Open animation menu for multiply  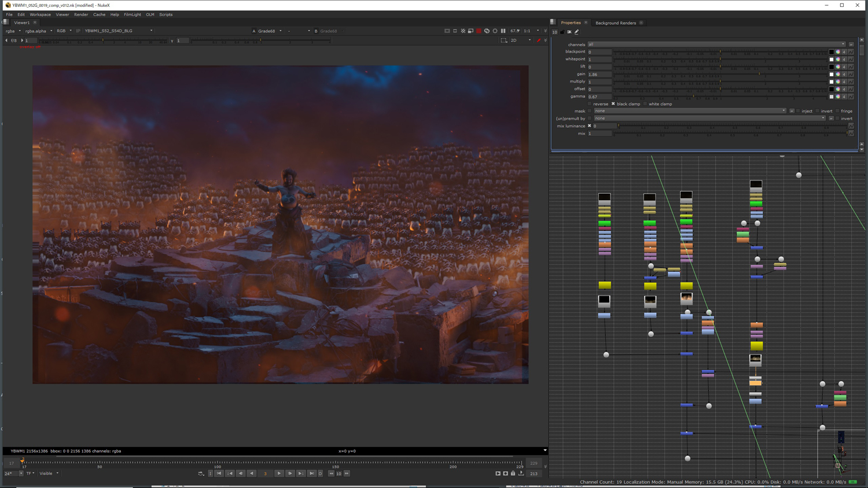click(x=851, y=82)
